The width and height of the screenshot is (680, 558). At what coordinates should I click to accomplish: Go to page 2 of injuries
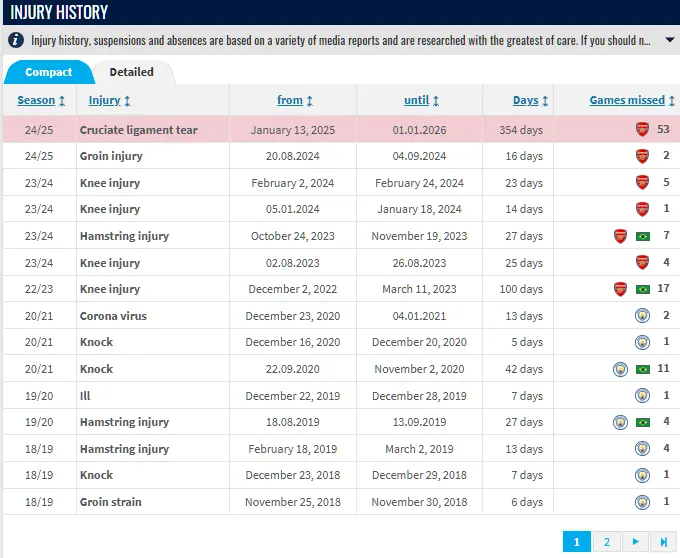coord(605,542)
